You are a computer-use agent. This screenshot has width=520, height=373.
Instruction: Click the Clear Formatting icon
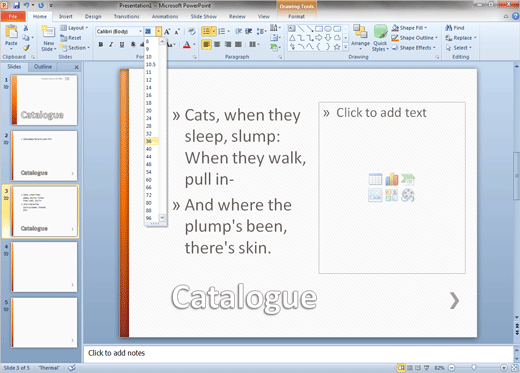tap(191, 32)
